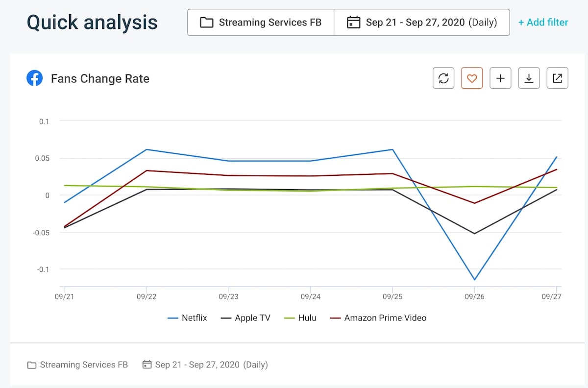588x388 pixels.
Task: Click the + Add filter link
Action: 543,23
